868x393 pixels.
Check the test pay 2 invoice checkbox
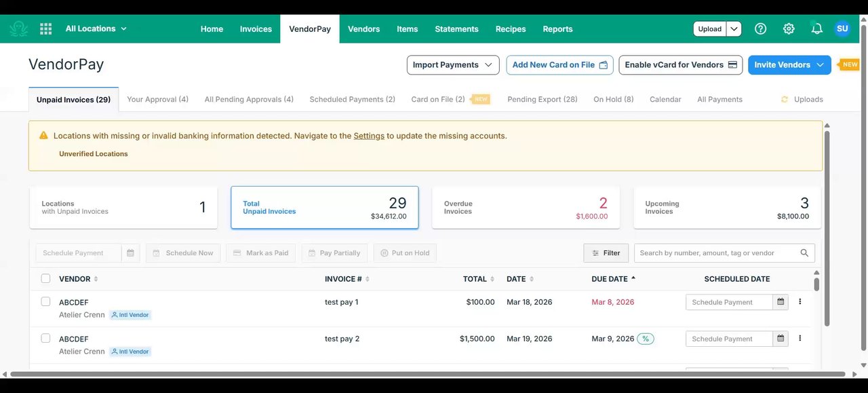pyautogui.click(x=45, y=338)
